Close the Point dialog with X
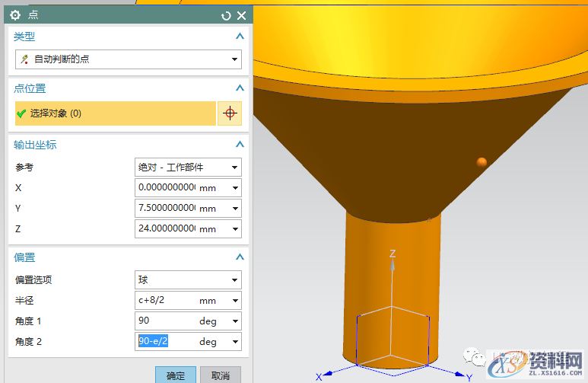 tap(241, 15)
